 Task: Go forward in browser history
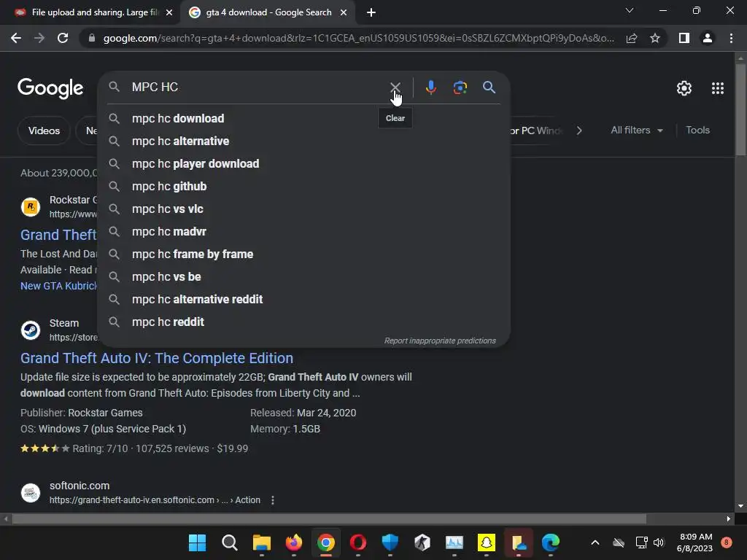[x=39, y=38]
